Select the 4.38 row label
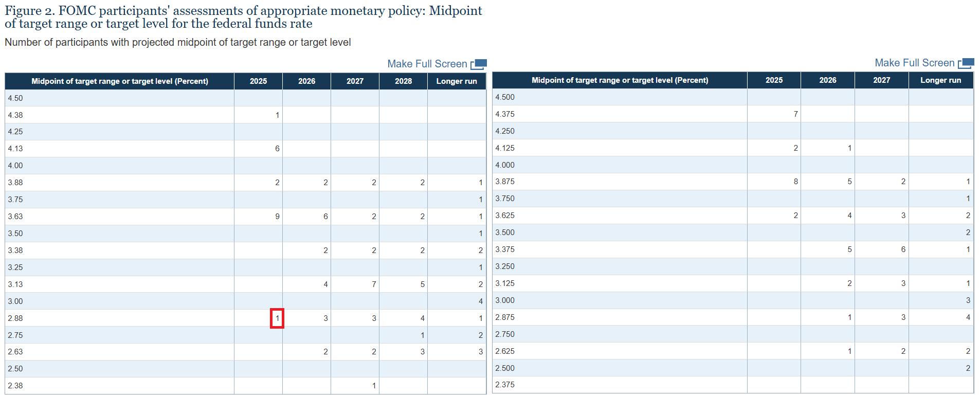Image resolution: width=980 pixels, height=395 pixels. (x=15, y=115)
